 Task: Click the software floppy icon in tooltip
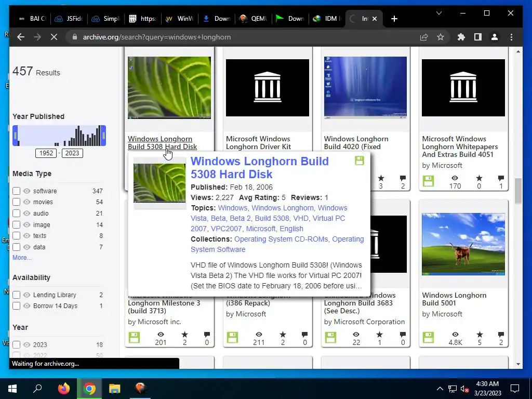pyautogui.click(x=360, y=161)
